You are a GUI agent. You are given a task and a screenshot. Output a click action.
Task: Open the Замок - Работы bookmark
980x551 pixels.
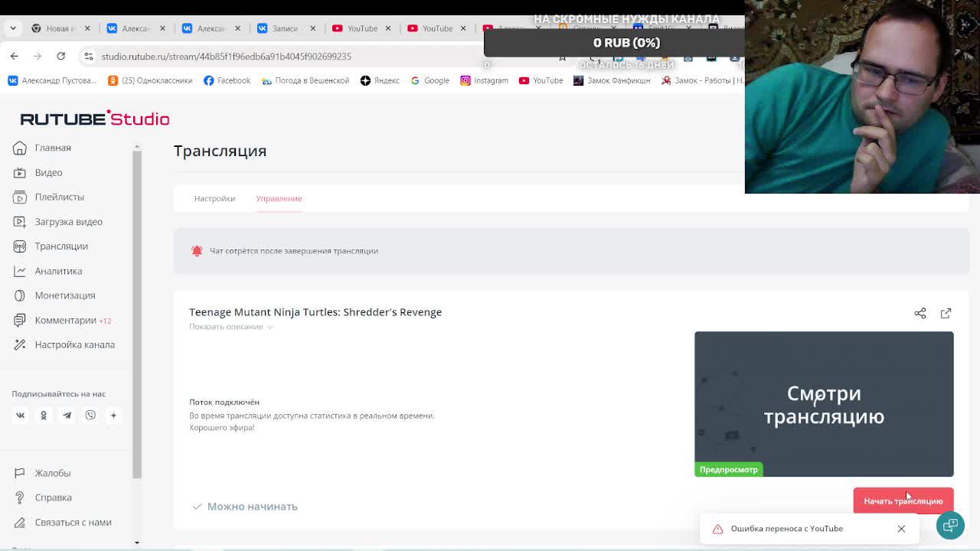click(x=702, y=80)
